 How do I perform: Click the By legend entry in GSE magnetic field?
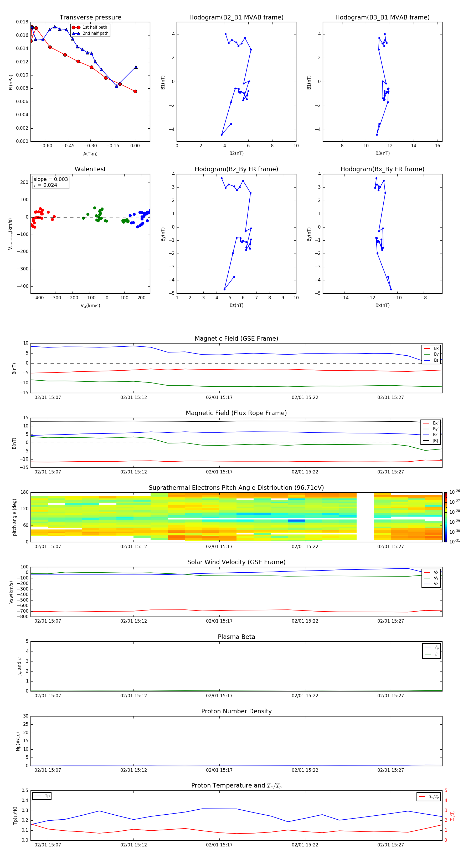[x=431, y=355]
